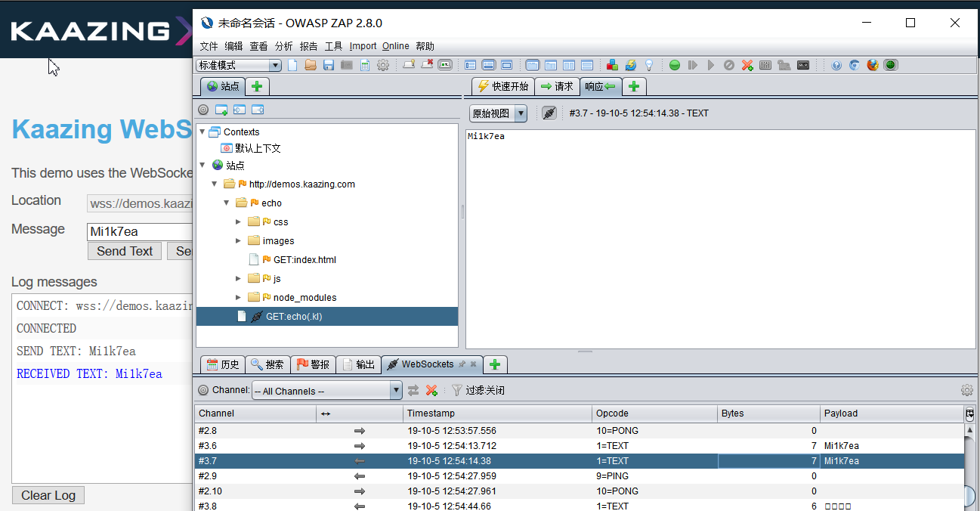Click the New Session toolbar icon
This screenshot has height=511, width=980.
[x=292, y=66]
